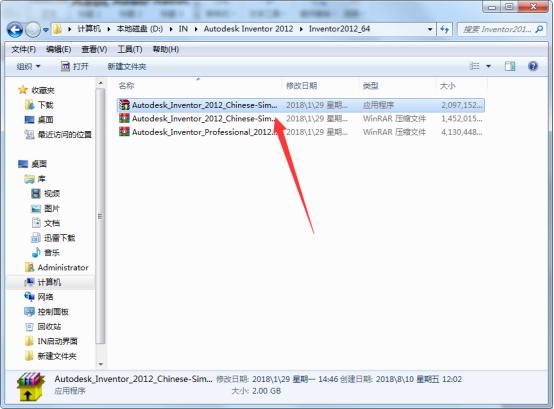
Task: Open the 工具(T) menu
Action: click(130, 49)
